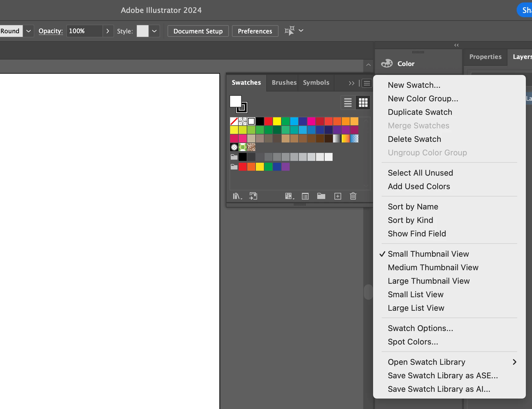
Task: Select the orange-yellow gradient swatch
Action: coord(346,138)
